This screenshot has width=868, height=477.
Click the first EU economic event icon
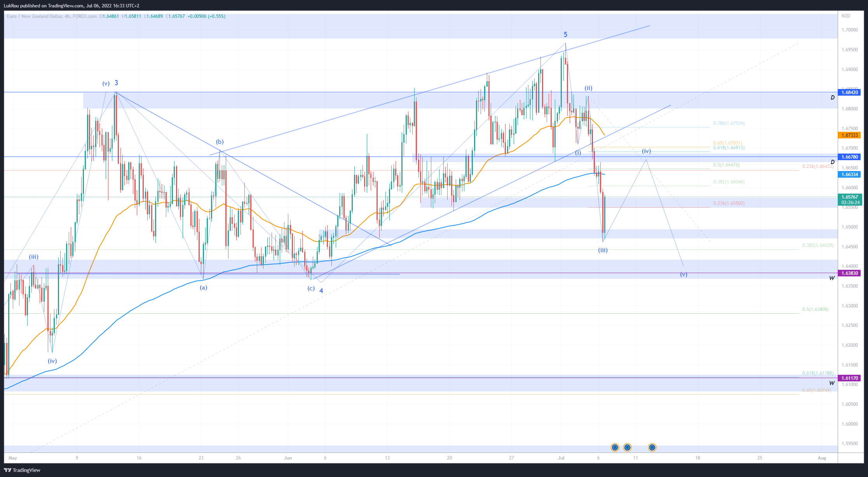click(615, 447)
